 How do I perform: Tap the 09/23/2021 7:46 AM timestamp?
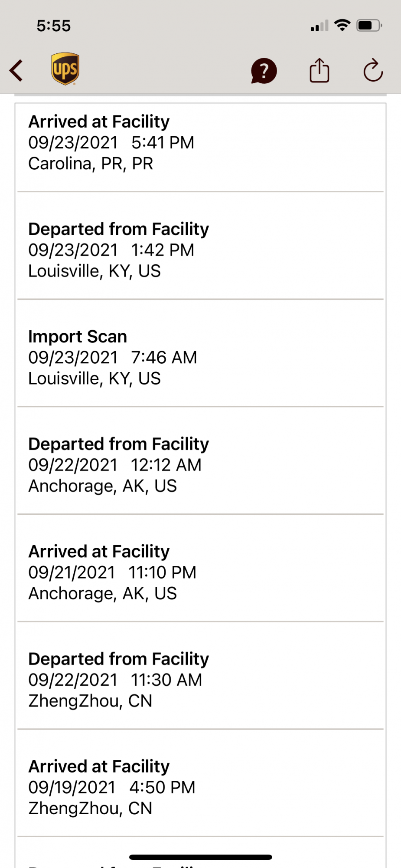coord(113,358)
